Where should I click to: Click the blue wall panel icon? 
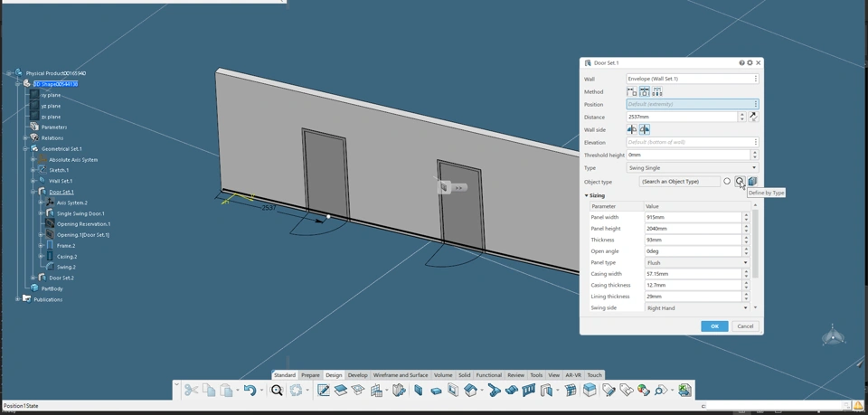point(418,390)
